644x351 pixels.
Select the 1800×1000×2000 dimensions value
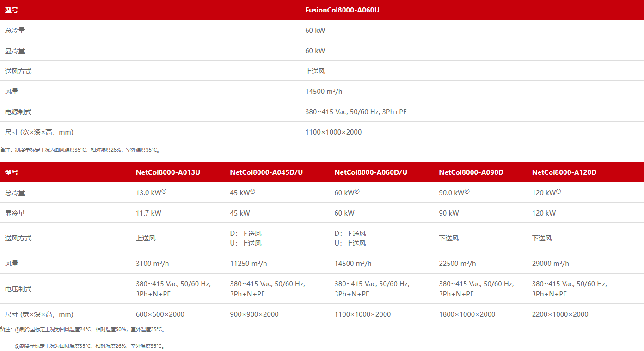pos(467,314)
